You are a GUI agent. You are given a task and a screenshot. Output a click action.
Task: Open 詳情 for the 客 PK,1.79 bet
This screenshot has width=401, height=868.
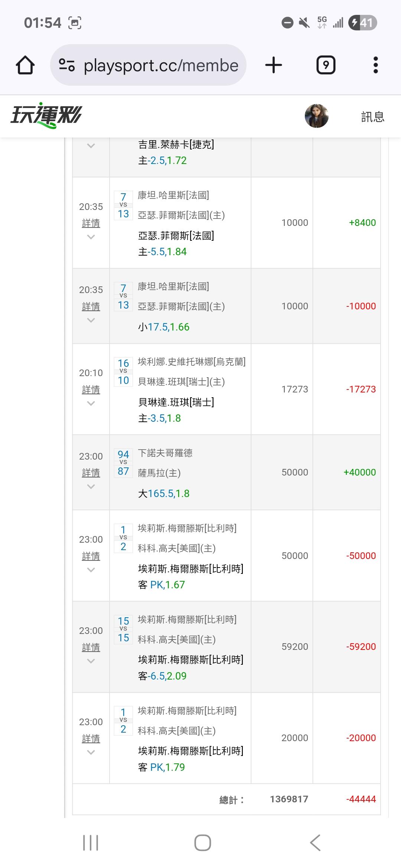pyautogui.click(x=91, y=738)
